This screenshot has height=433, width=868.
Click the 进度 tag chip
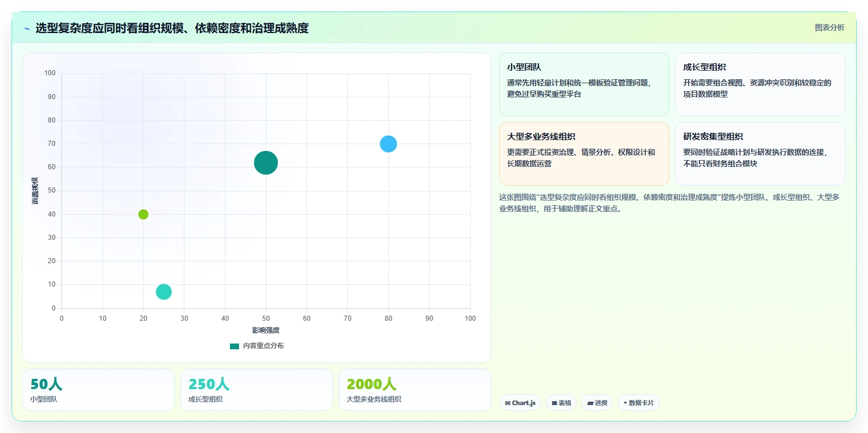[x=597, y=403]
